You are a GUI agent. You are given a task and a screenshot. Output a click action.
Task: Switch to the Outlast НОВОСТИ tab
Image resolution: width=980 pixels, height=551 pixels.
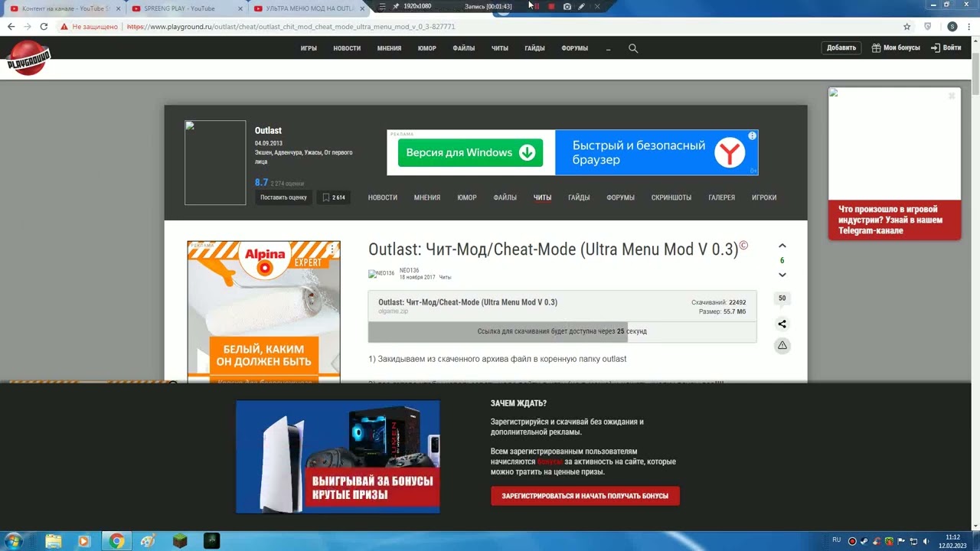[x=383, y=197]
